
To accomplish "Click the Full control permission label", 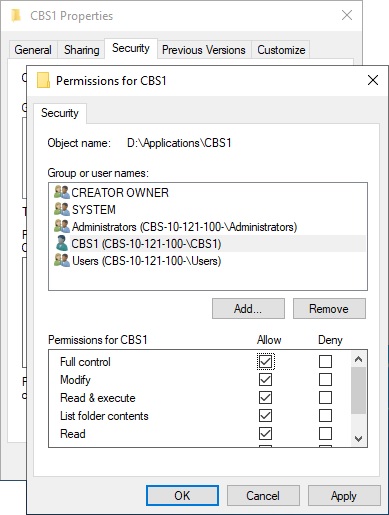I will pyautogui.click(x=85, y=362).
